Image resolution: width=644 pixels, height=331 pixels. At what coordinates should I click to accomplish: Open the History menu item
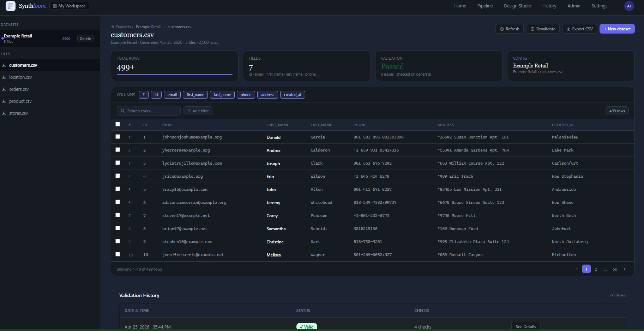click(x=549, y=6)
